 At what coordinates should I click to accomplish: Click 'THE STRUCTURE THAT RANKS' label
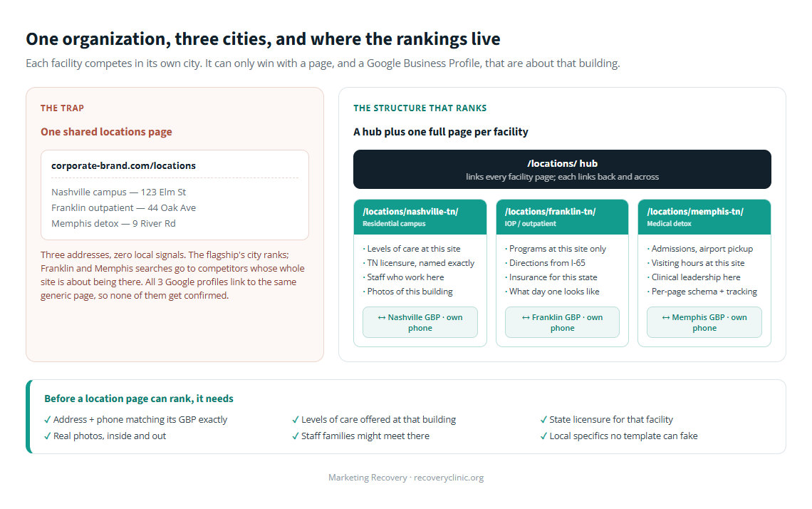420,108
